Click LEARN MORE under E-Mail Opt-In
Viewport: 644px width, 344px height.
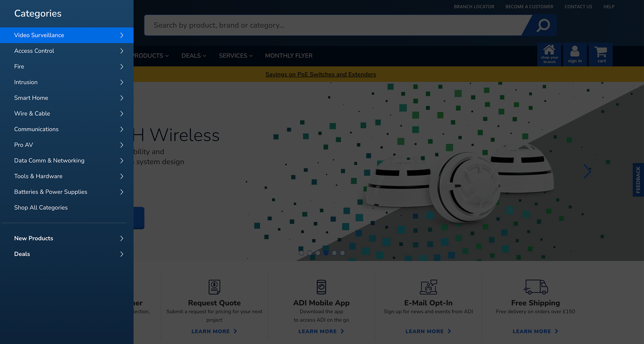click(428, 331)
